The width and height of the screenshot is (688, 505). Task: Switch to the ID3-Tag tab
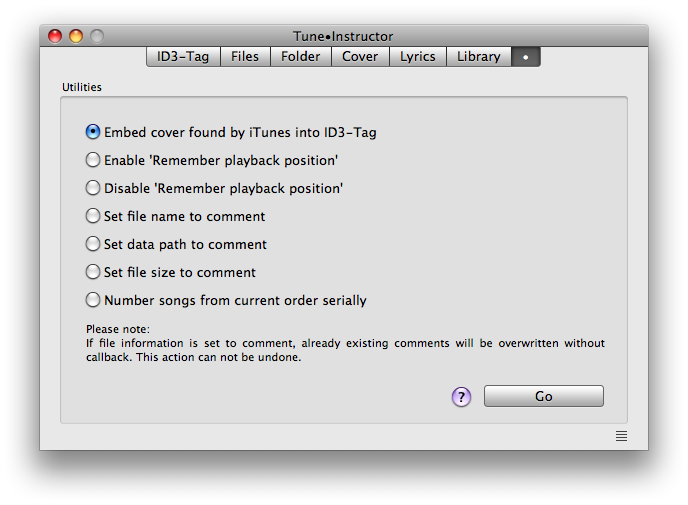click(x=183, y=57)
